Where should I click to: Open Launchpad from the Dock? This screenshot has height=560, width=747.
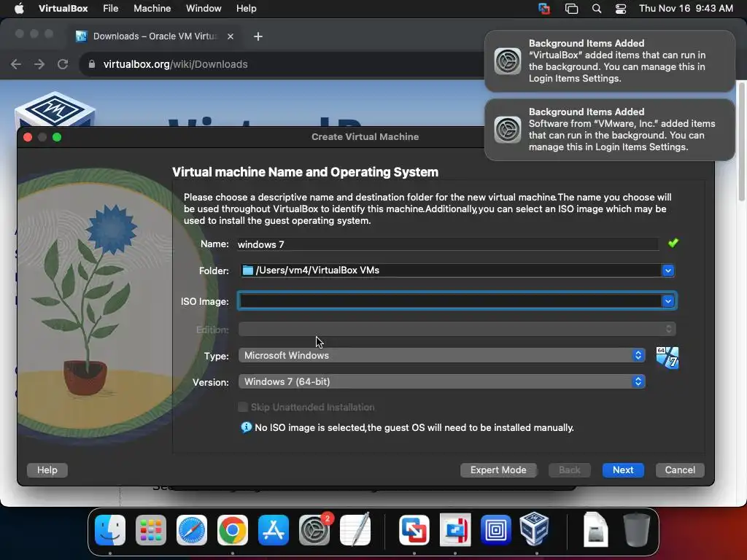(151, 530)
